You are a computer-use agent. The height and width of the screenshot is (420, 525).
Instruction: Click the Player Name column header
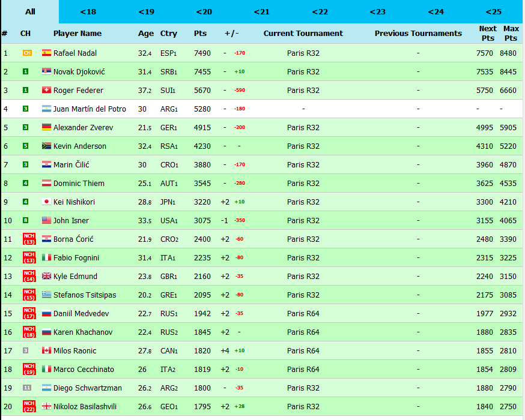(x=77, y=34)
